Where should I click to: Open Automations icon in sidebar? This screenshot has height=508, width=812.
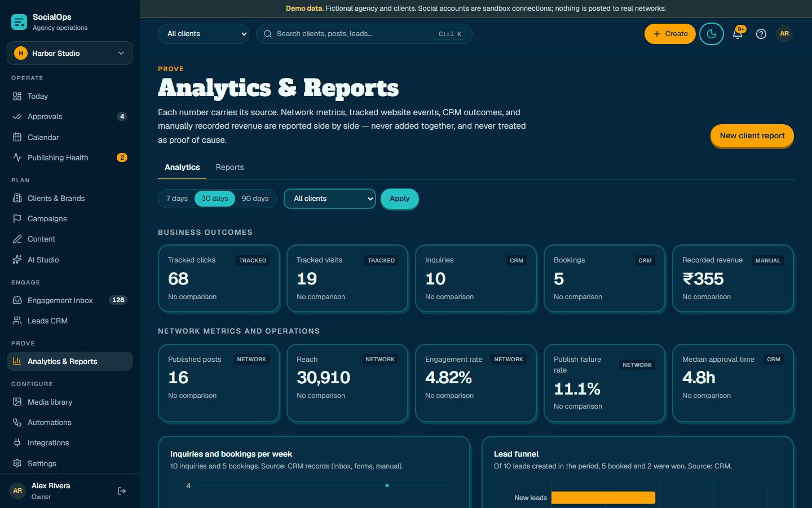click(x=17, y=422)
